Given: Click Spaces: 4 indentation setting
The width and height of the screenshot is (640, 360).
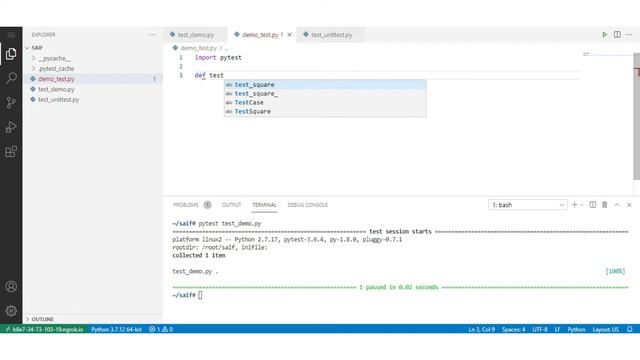Looking at the screenshot, I should (513, 329).
